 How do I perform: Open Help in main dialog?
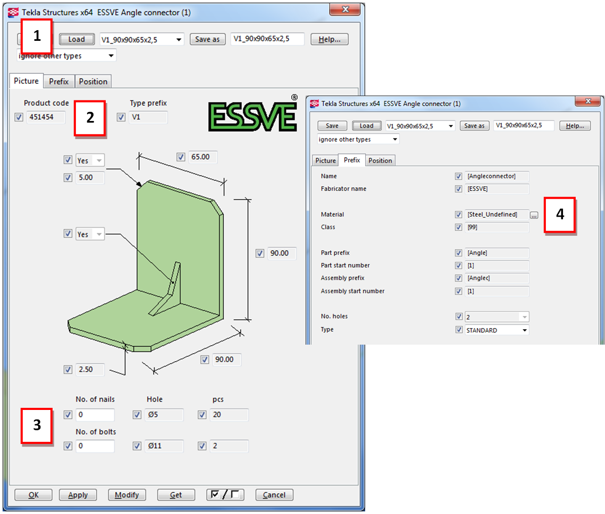(x=330, y=39)
